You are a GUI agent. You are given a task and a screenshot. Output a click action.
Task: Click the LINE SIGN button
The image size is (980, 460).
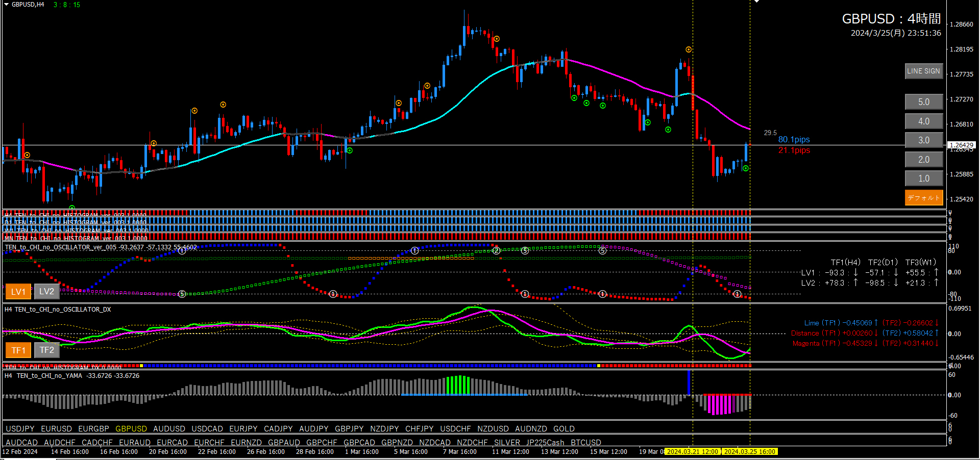coord(923,71)
